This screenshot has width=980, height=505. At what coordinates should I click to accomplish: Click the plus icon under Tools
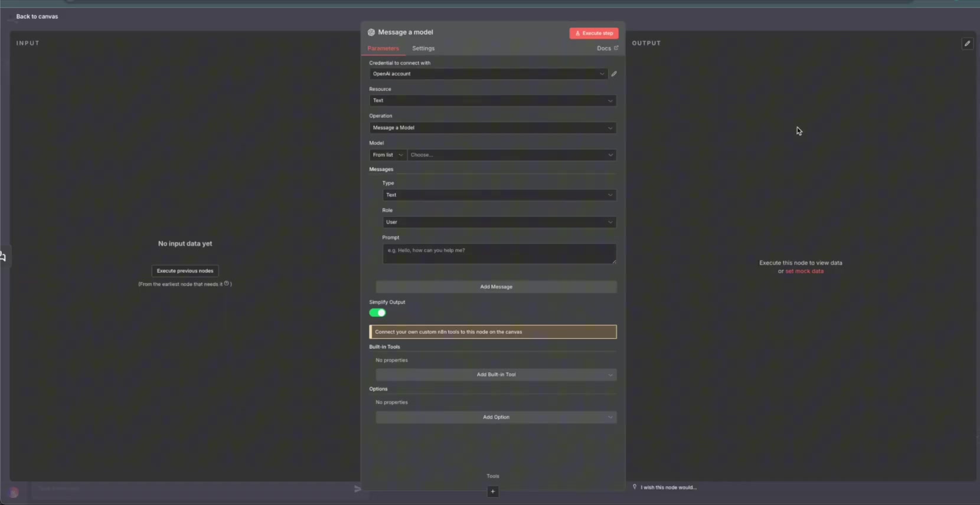(493, 491)
